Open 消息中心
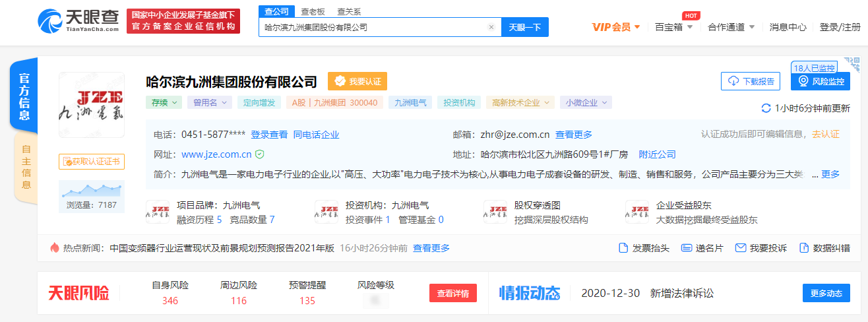 coord(788,27)
